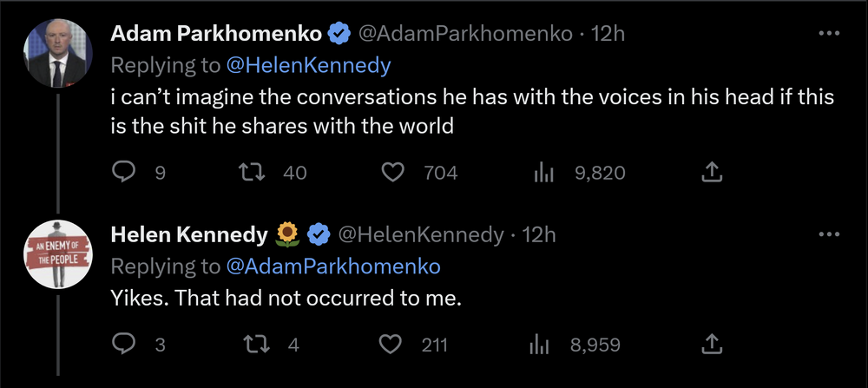Open Helen Kennedy display name
Image resolution: width=868 pixels, height=388 pixels.
coord(189,234)
